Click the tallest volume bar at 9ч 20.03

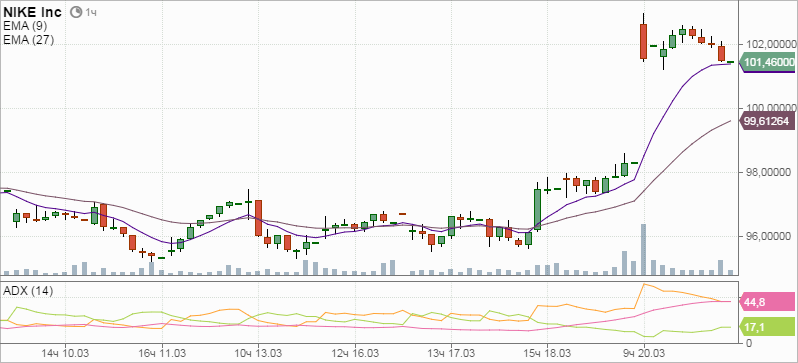(x=643, y=249)
